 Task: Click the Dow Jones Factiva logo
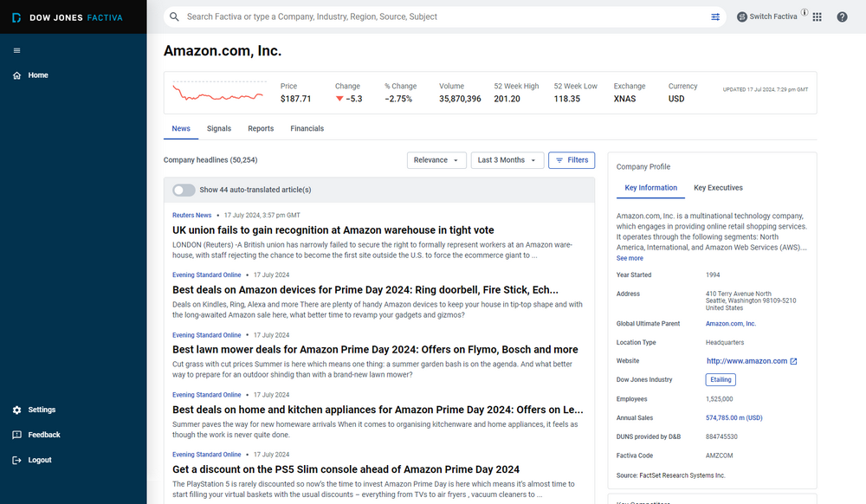tap(68, 17)
